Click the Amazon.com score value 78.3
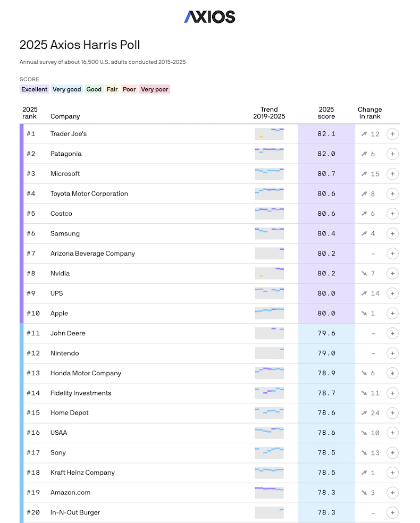Viewport: 420px width, 523px height. tap(326, 493)
